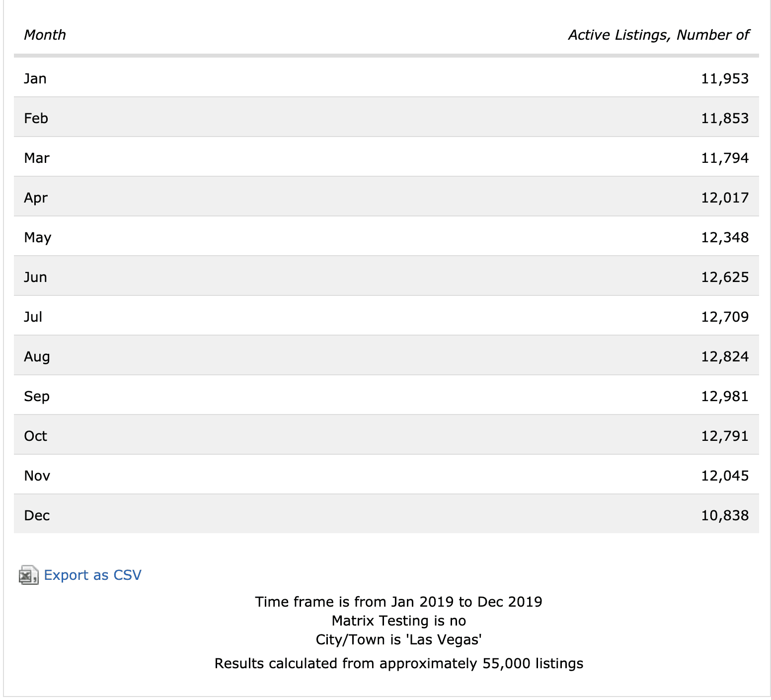Select the Mar month label

point(37,158)
